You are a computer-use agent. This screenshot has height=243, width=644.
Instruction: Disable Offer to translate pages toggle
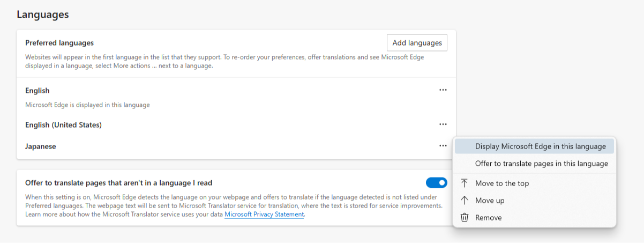[x=436, y=183]
